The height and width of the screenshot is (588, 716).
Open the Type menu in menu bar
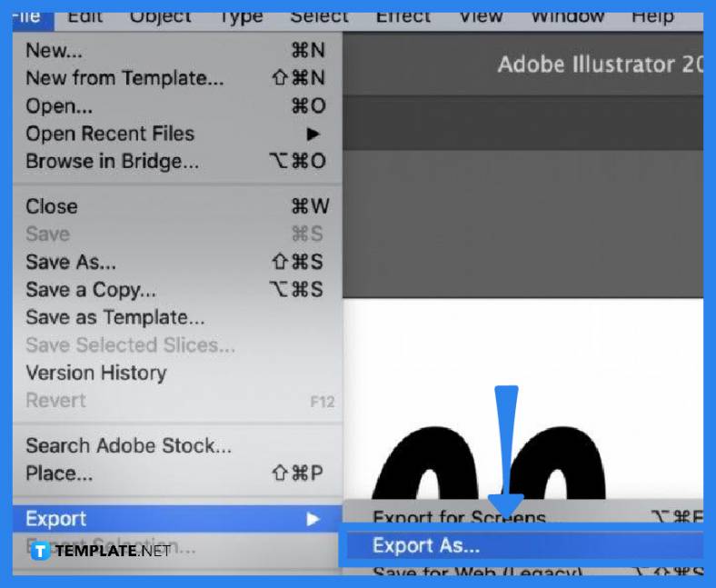241,16
